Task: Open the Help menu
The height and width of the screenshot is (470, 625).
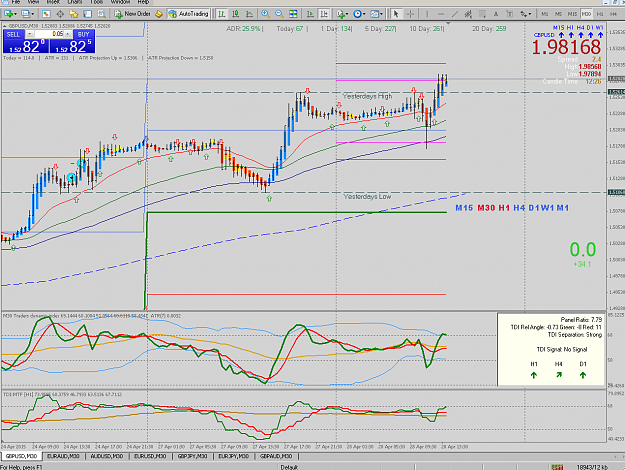Action: coord(143,2)
